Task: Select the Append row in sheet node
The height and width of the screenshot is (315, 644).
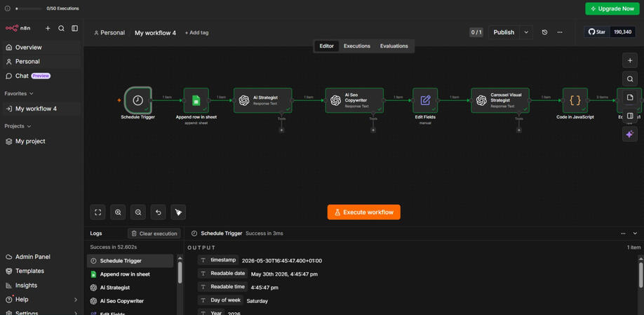Action: point(196,100)
